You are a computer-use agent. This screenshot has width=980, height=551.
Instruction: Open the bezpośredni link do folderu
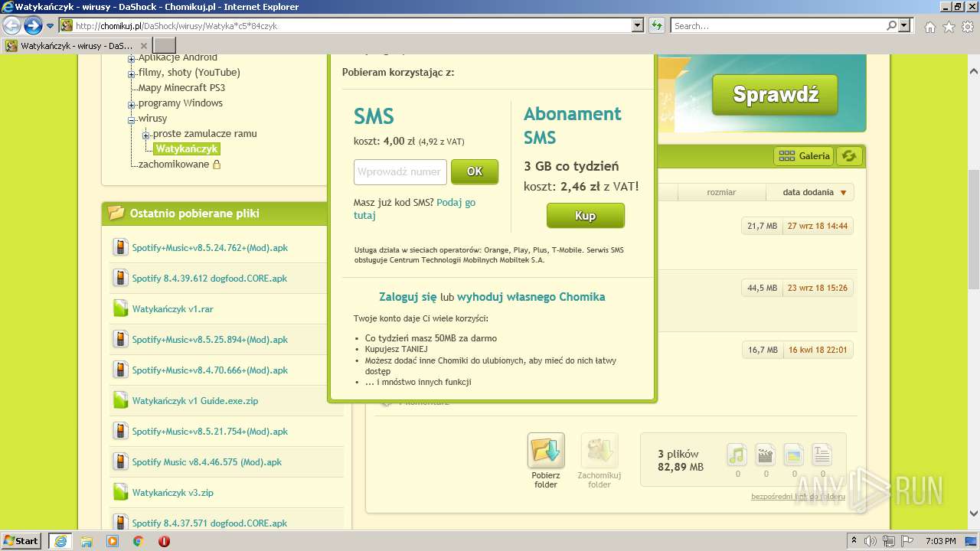point(799,497)
